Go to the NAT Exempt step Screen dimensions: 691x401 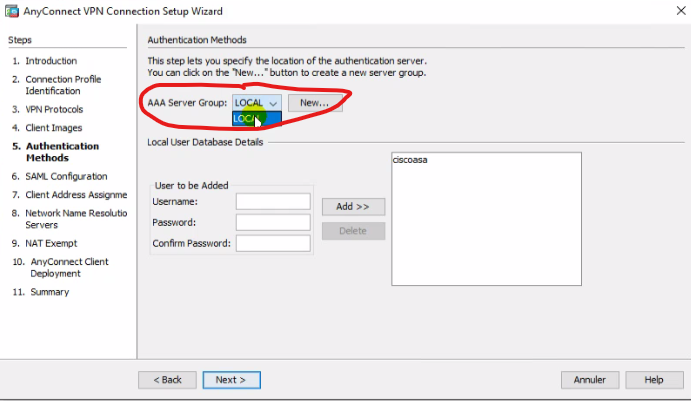click(51, 243)
